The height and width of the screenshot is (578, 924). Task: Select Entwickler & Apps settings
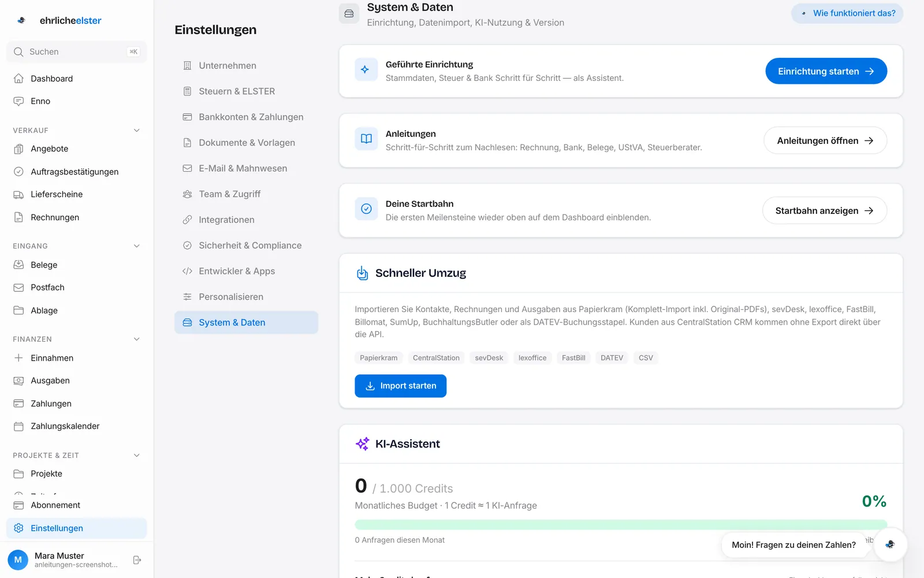pos(246,271)
